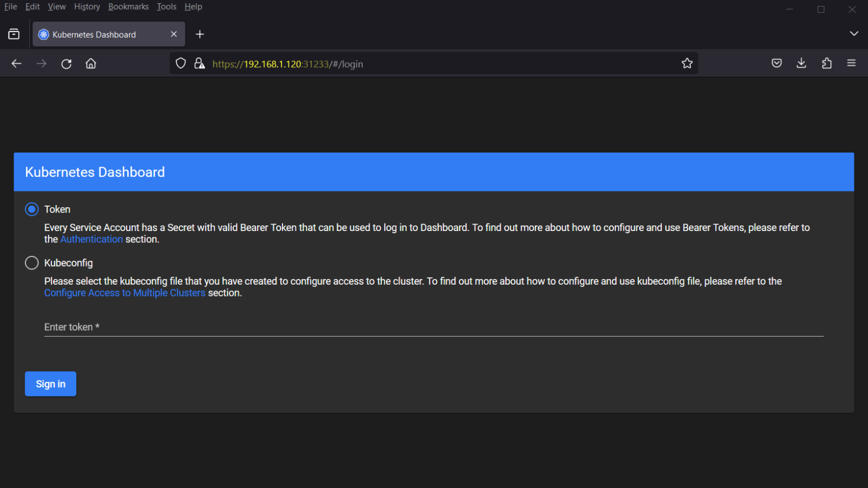Open the History menu
The image size is (868, 488).
[x=87, y=7]
